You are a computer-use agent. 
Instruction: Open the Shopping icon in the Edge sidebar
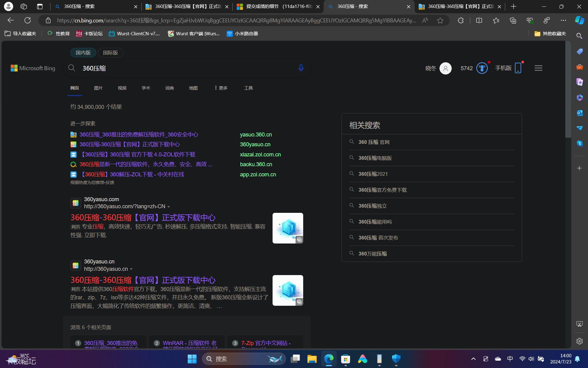(579, 52)
